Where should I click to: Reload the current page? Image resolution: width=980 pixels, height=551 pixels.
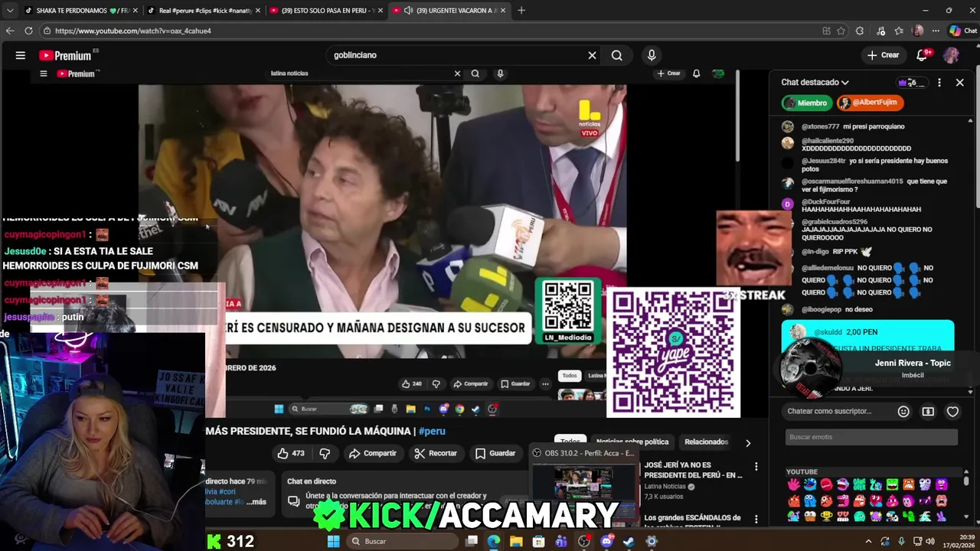[x=28, y=31]
